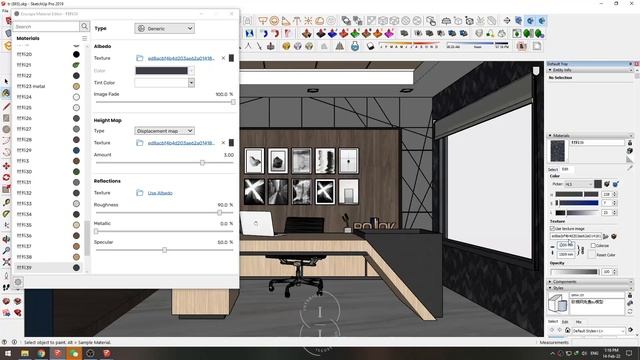Open the color Picker HLS dropdown

579,184
